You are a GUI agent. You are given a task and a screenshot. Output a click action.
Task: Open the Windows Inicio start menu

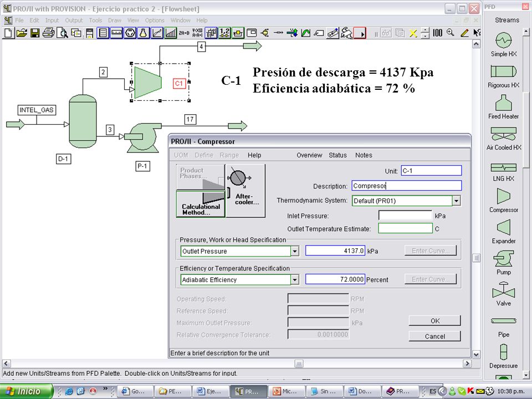[x=26, y=391]
